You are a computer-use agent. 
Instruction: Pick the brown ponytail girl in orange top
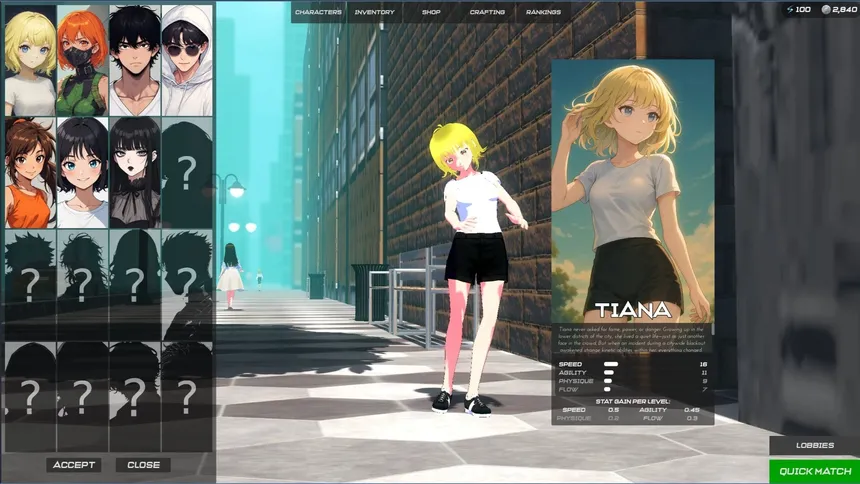coord(30,173)
